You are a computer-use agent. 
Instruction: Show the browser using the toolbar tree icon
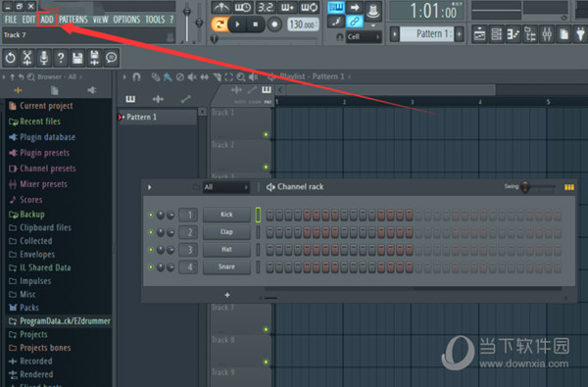pos(530,34)
